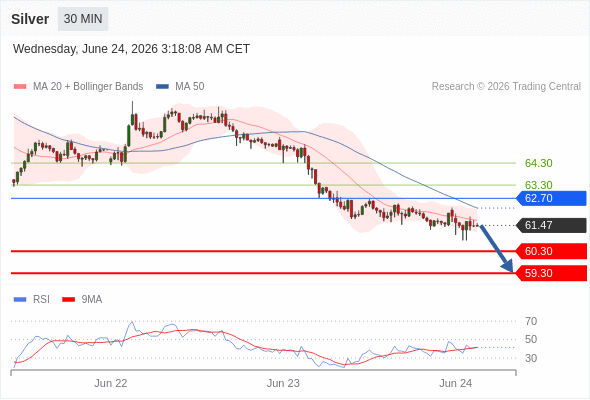590x400 pixels.
Task: Select the 59.30 red target tag
Action: coord(551,273)
